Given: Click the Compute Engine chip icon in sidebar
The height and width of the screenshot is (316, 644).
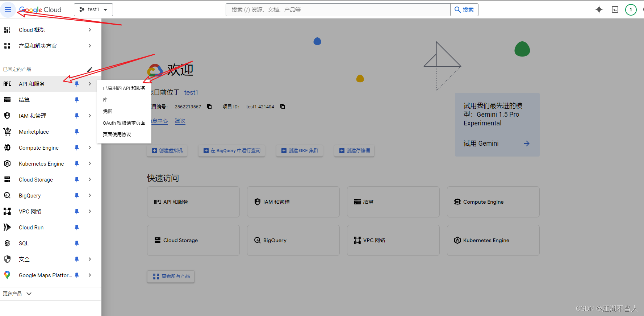Looking at the screenshot, I should (7, 147).
